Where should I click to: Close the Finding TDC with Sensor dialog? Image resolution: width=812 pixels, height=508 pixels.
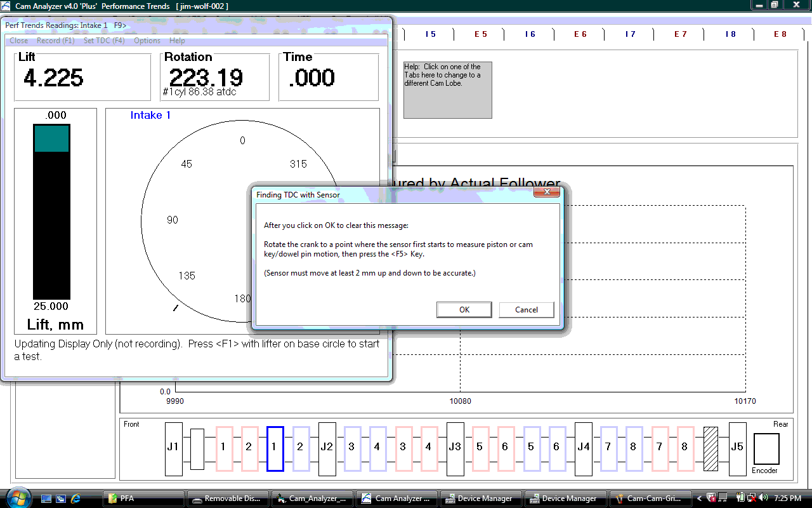click(x=547, y=192)
